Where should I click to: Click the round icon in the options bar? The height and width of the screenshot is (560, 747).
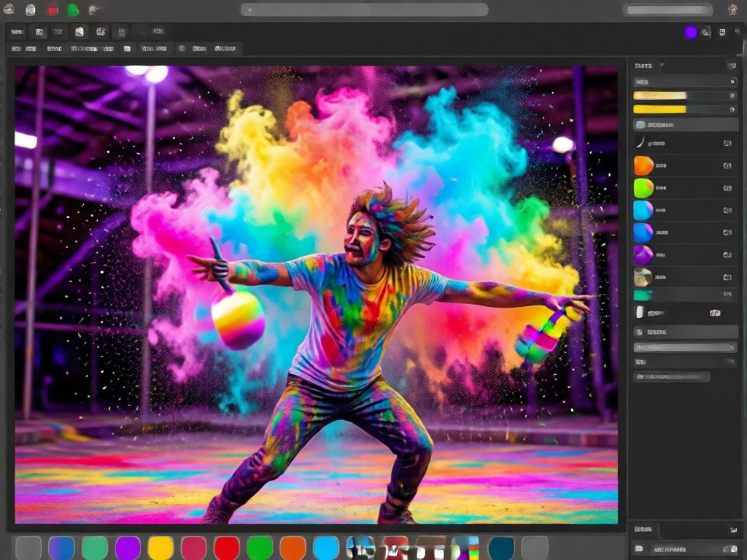182,49
